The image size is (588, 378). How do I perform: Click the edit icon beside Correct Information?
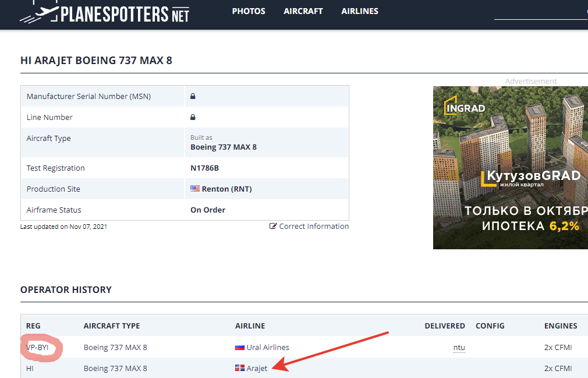click(273, 226)
